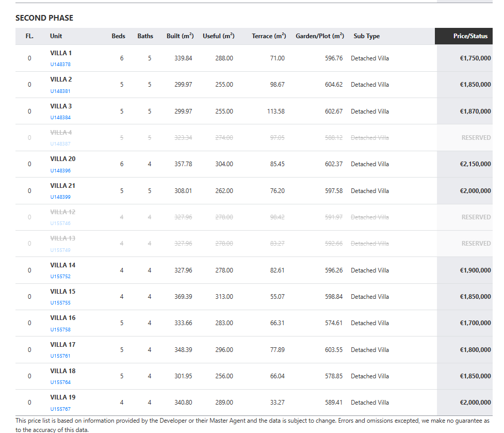Open unit link U155752 under Villa 14
This screenshot has height=433, width=504.
point(60,277)
